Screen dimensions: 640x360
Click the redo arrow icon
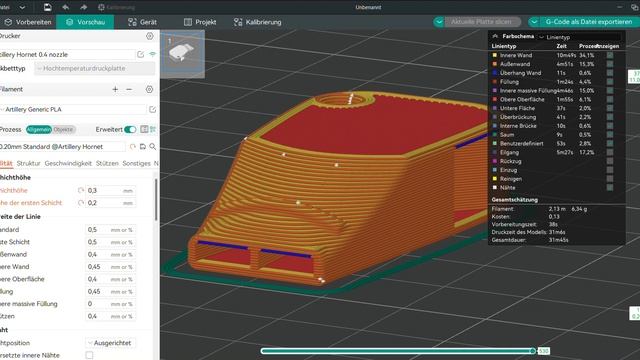(x=84, y=7)
